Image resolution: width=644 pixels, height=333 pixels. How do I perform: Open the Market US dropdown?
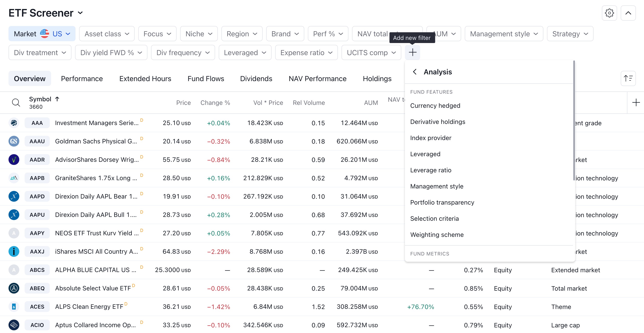(42, 34)
